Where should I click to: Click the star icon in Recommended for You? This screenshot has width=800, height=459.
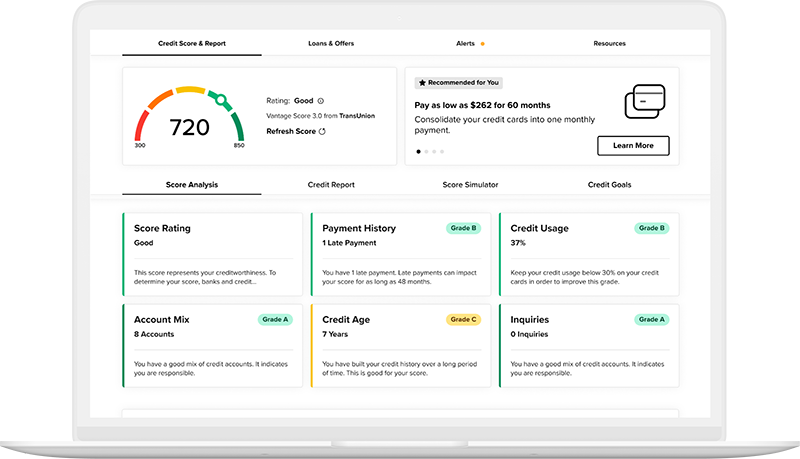[x=422, y=83]
